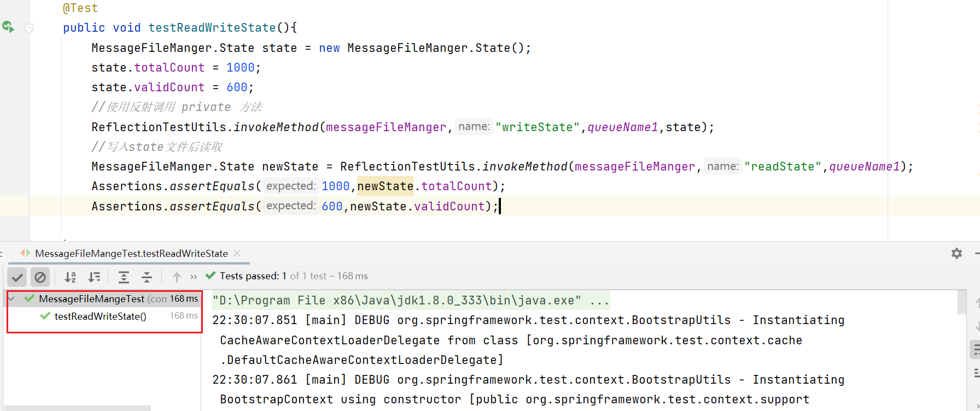
Task: Click the java.exe command line in the console
Action: (411, 301)
